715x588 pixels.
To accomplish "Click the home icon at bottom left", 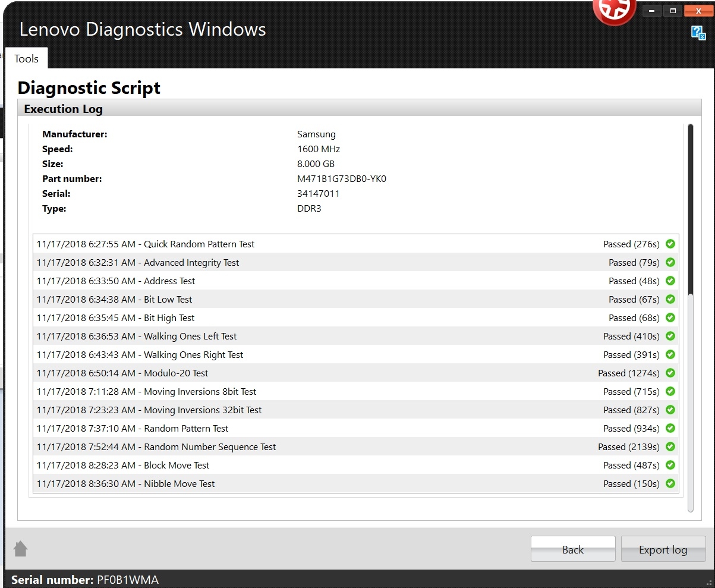I will [21, 548].
